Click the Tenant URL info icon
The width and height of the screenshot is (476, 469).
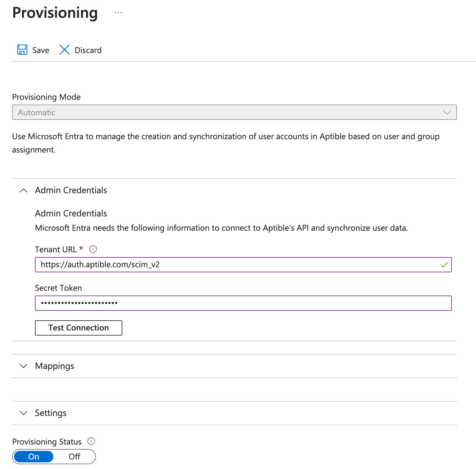tap(93, 249)
